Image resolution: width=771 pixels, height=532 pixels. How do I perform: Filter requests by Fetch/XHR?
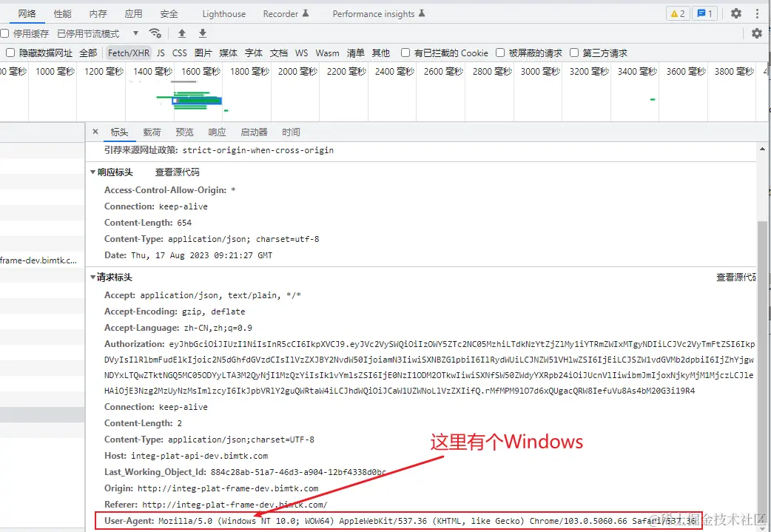click(x=128, y=53)
